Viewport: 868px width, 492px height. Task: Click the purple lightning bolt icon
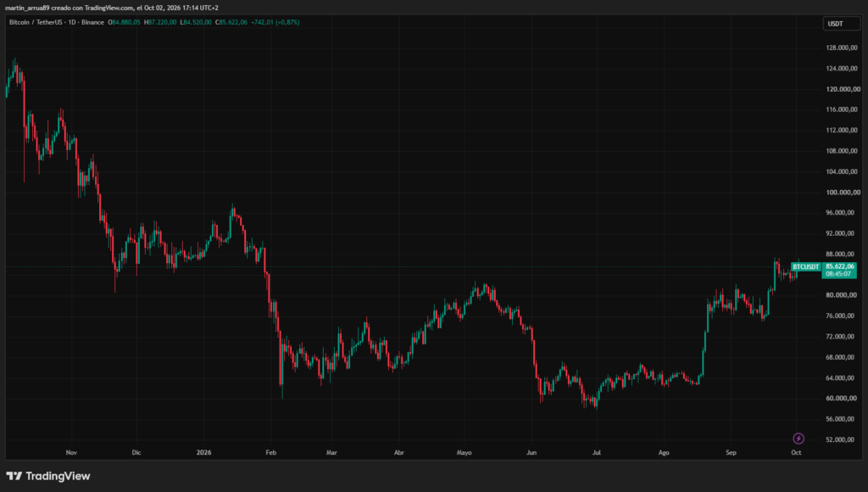(798, 439)
